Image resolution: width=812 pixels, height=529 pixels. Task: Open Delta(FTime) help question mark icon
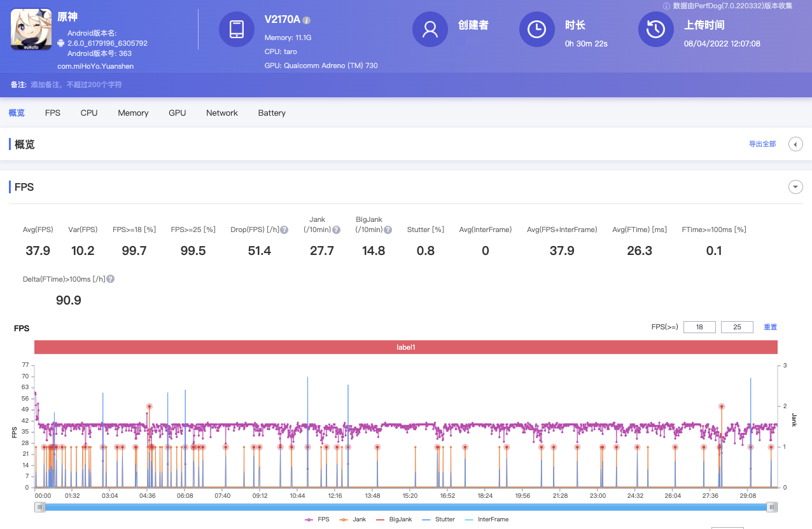pyautogui.click(x=111, y=279)
